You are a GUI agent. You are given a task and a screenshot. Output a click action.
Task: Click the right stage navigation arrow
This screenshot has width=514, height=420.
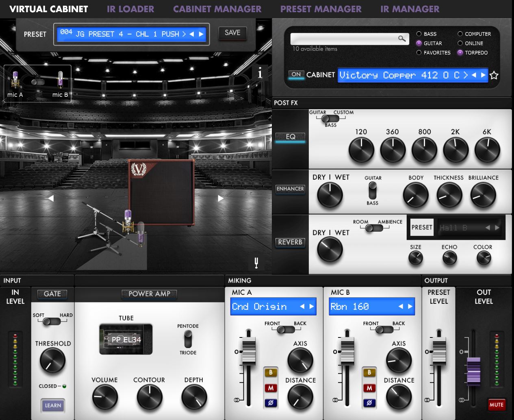click(x=221, y=198)
